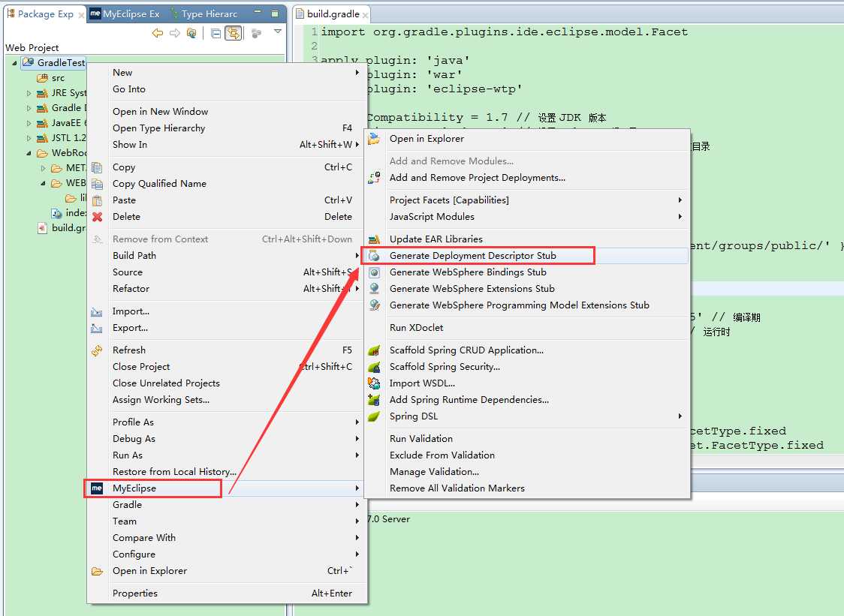The height and width of the screenshot is (616, 844).
Task: Choose Assign Working Sets...
Action: click(161, 400)
